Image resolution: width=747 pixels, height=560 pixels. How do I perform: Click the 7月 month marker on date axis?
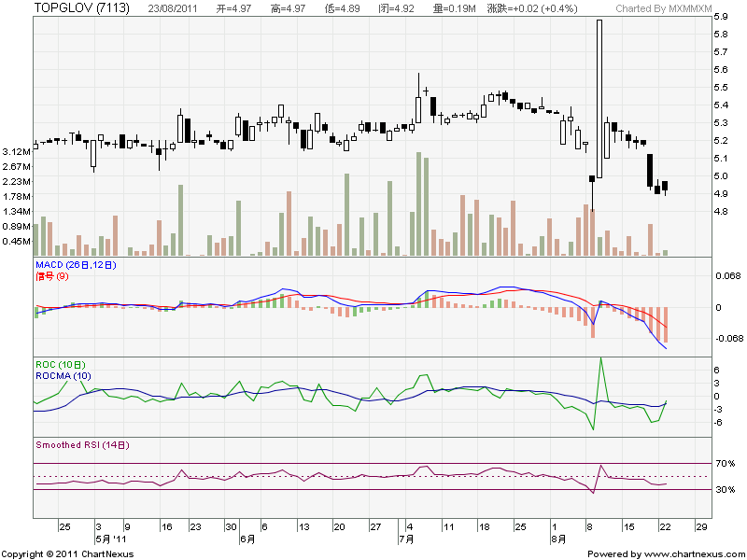(x=403, y=539)
